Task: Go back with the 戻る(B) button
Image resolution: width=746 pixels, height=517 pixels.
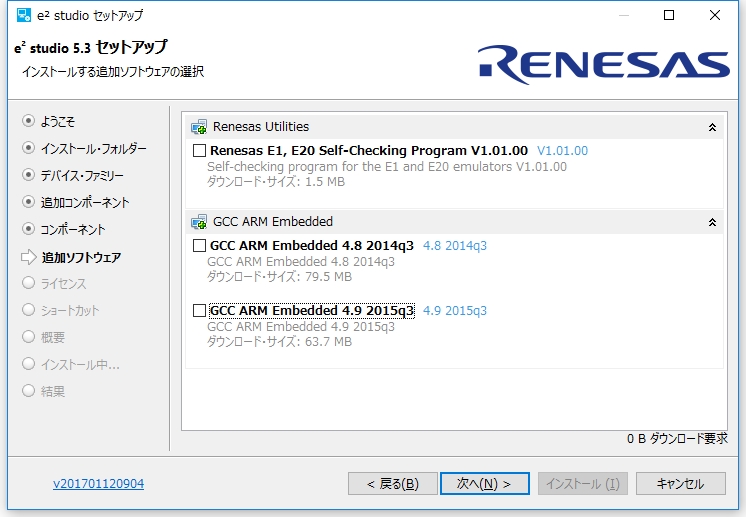Action: point(393,484)
